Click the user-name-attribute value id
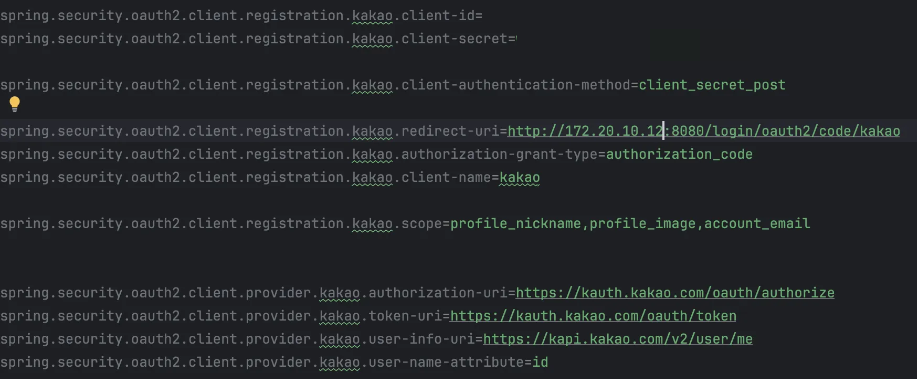 tap(540, 363)
